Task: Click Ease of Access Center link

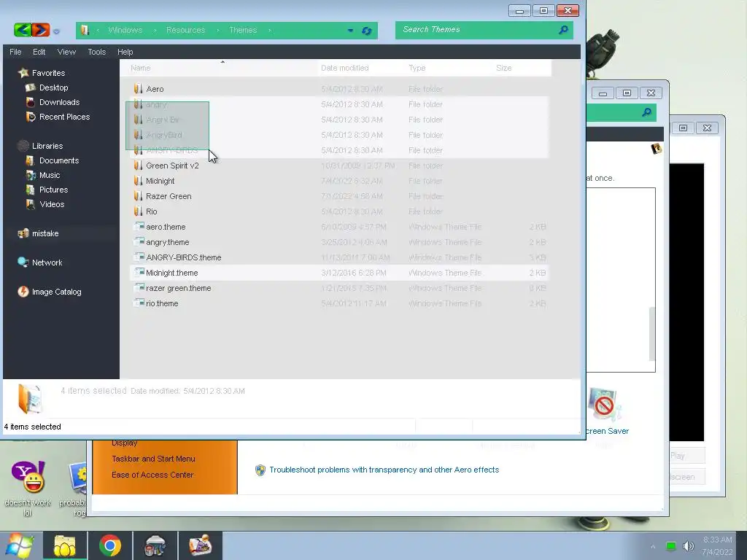Action: (x=152, y=475)
